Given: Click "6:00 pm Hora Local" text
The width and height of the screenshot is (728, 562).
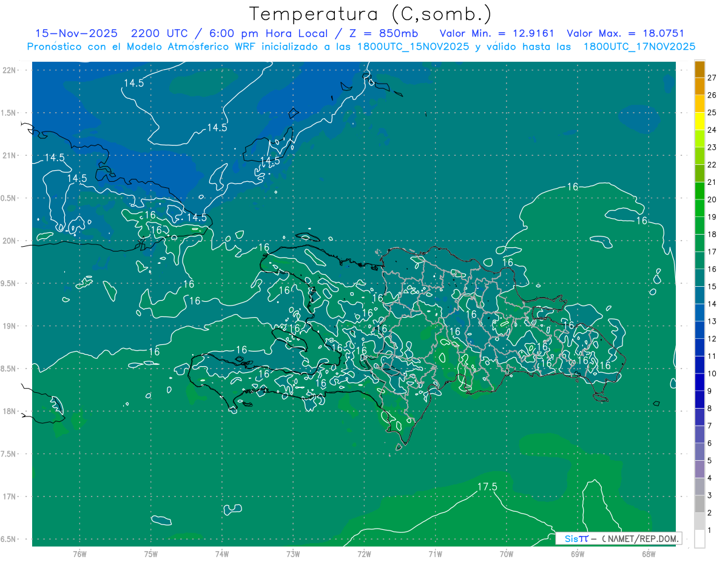Looking at the screenshot, I should (269, 33).
